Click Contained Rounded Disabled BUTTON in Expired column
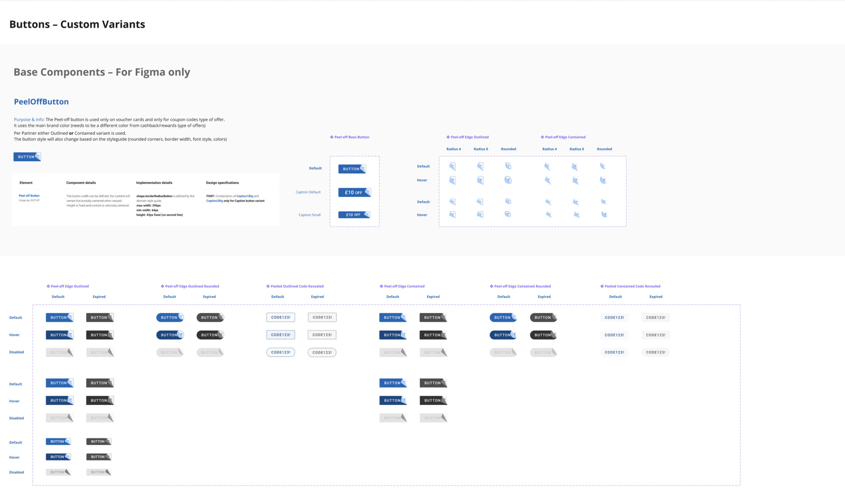This screenshot has height=504, width=845. (x=543, y=352)
